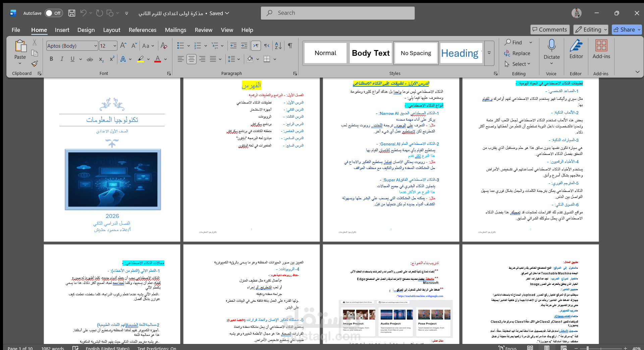Align text right

coord(202,59)
